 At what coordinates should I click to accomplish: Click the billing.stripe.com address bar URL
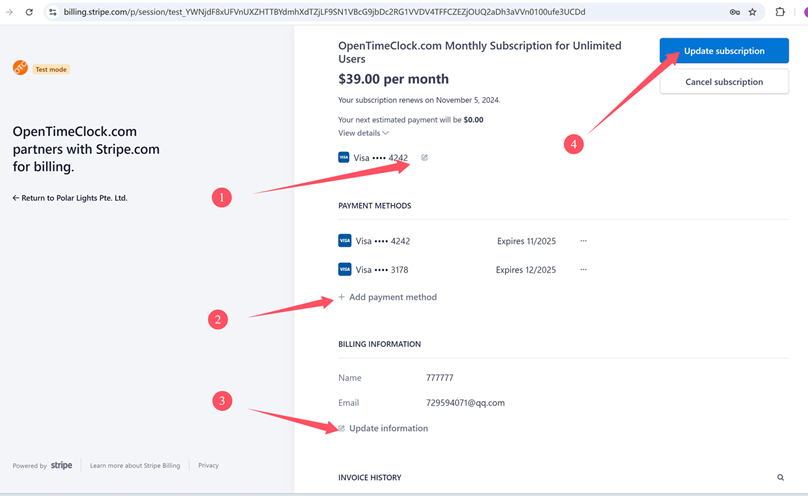click(325, 12)
